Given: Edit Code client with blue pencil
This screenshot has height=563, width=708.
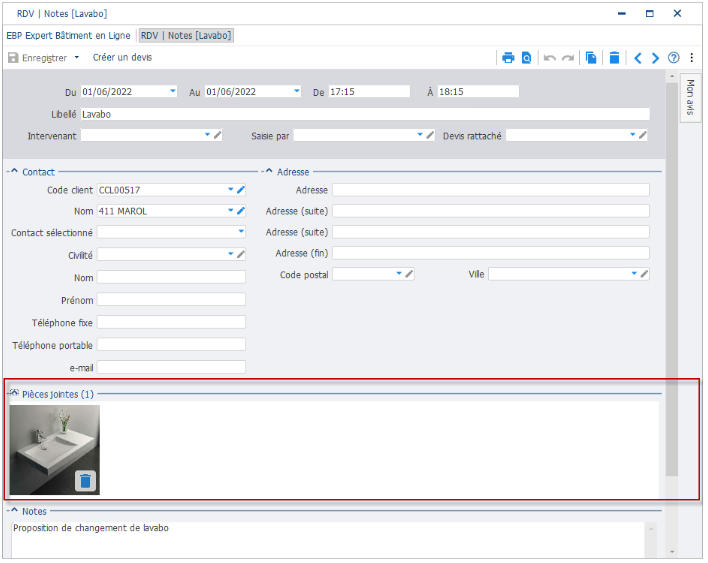Looking at the screenshot, I should tap(241, 190).
